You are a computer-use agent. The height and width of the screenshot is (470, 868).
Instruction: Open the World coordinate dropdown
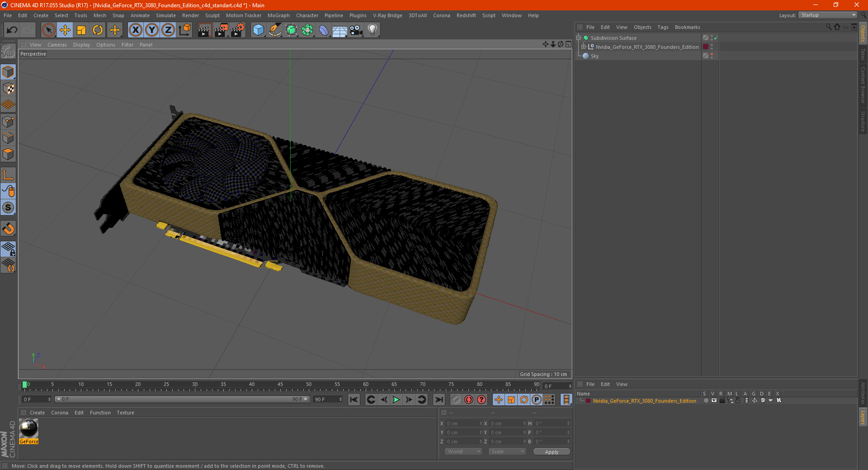(463, 451)
